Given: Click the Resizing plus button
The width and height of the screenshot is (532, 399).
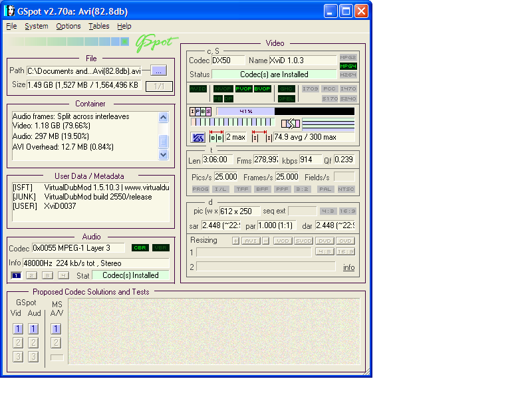Looking at the screenshot, I should point(236,241).
